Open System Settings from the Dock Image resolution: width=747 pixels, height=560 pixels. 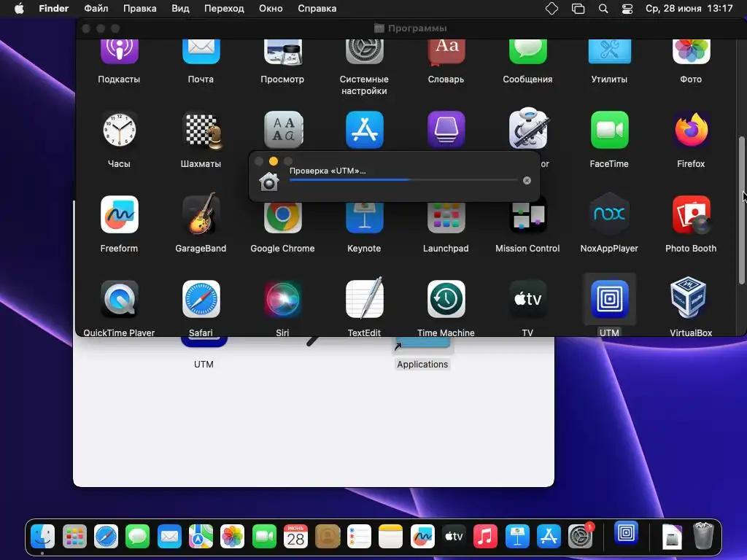click(x=580, y=537)
